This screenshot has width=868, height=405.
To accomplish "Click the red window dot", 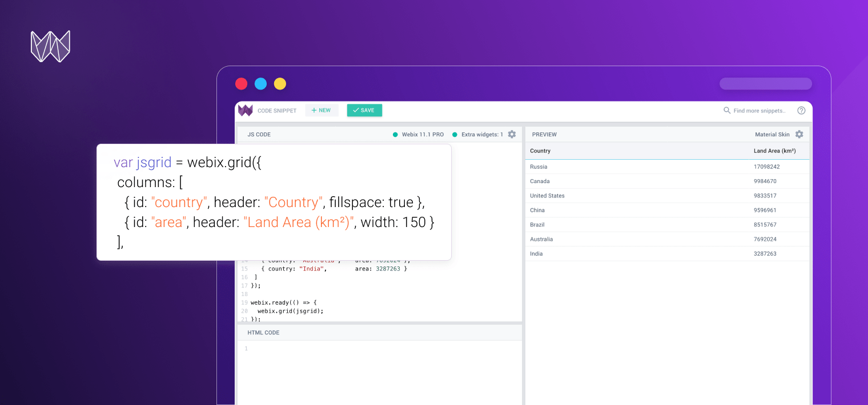I will pos(242,84).
